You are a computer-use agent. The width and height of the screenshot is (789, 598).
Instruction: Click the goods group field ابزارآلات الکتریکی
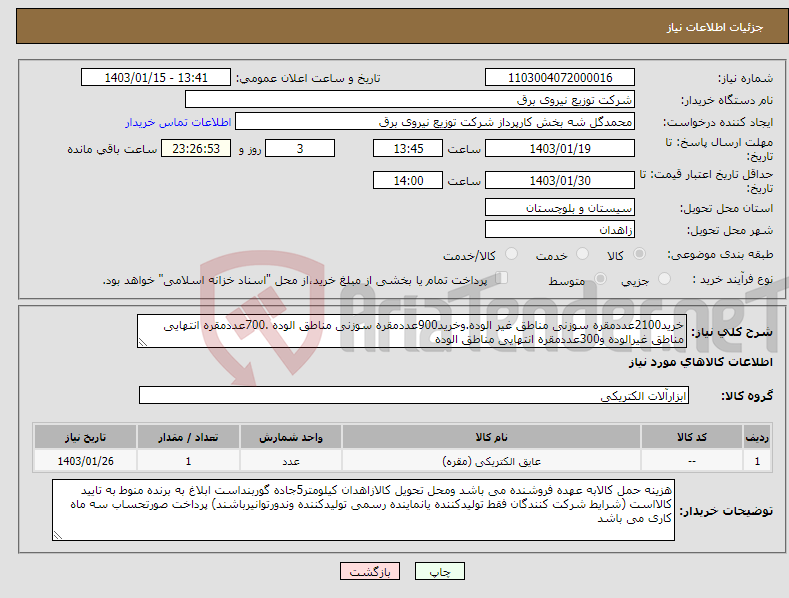(414, 396)
